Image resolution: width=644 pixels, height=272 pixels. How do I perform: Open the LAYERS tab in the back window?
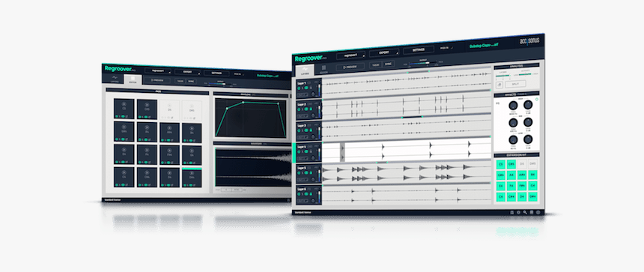coord(114,79)
